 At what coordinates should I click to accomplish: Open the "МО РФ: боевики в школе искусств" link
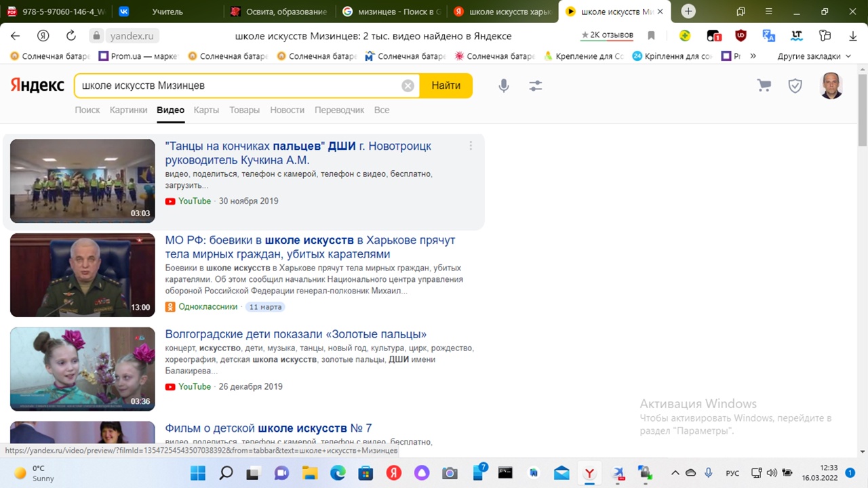click(311, 247)
